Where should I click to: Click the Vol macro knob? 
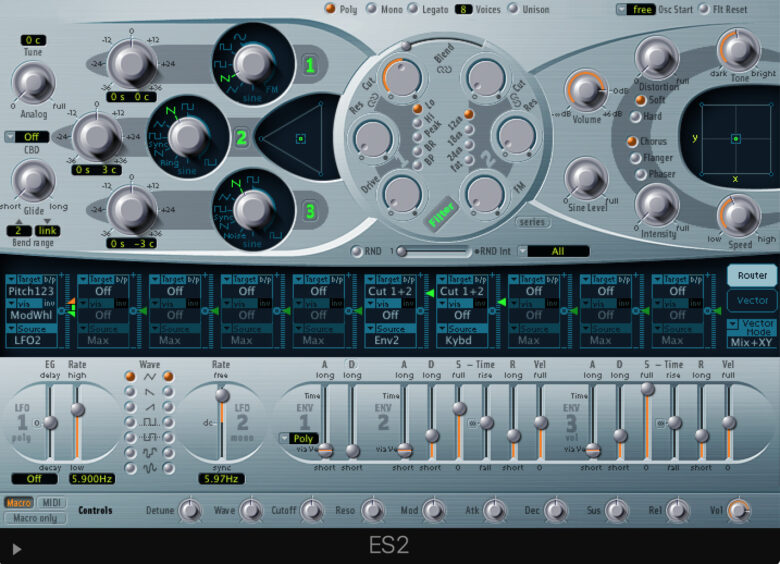pos(739,510)
